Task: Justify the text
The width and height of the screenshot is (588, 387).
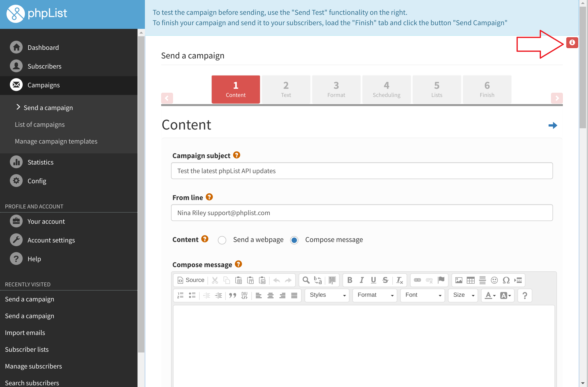Action: (294, 295)
